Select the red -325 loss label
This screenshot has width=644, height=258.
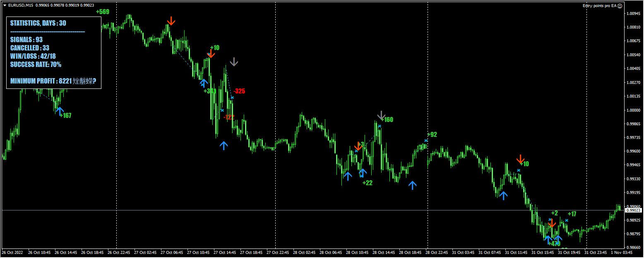click(239, 91)
